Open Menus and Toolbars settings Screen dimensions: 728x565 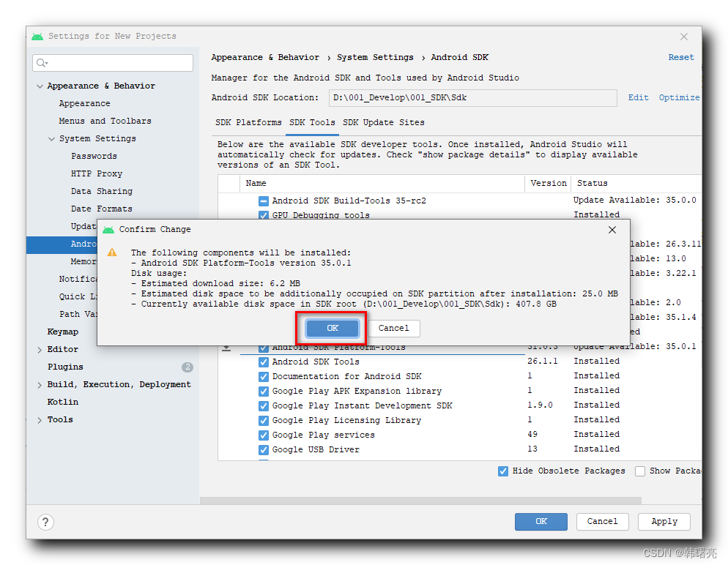coord(105,121)
